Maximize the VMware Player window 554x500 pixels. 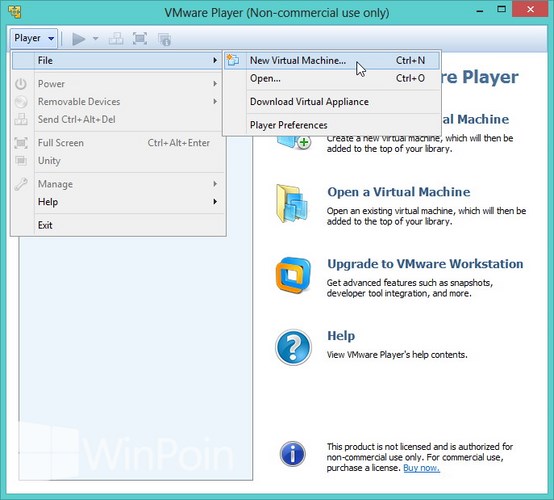coord(501,10)
